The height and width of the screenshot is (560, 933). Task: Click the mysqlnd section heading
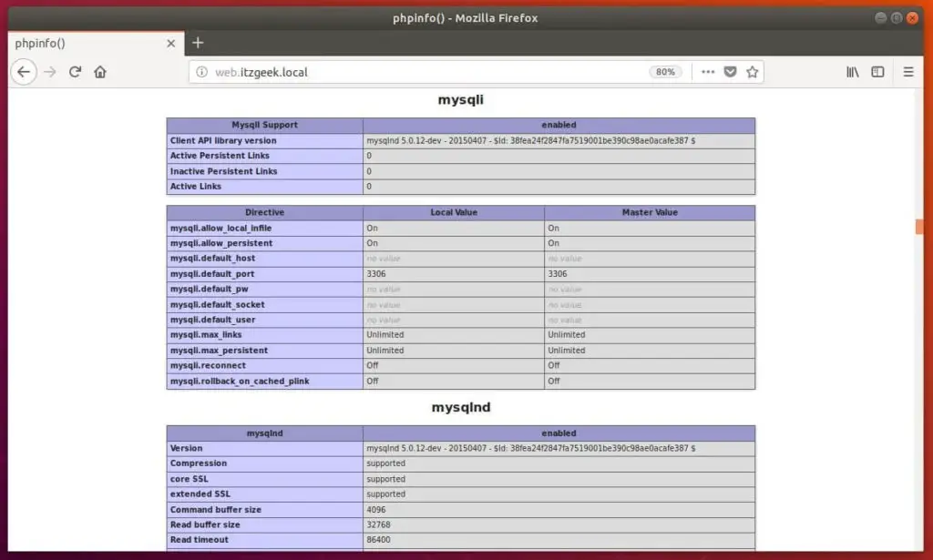click(460, 407)
